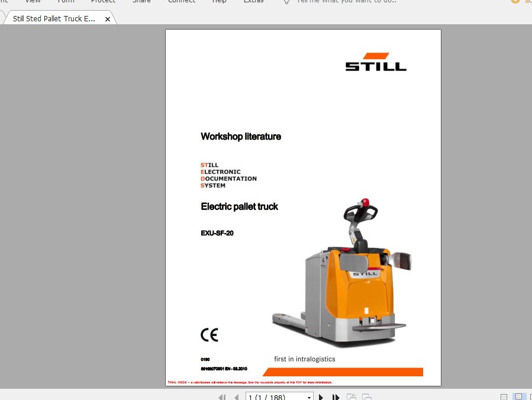The image size is (532, 400).
Task: Click the first in intralogistics slogan
Action: [x=305, y=359]
